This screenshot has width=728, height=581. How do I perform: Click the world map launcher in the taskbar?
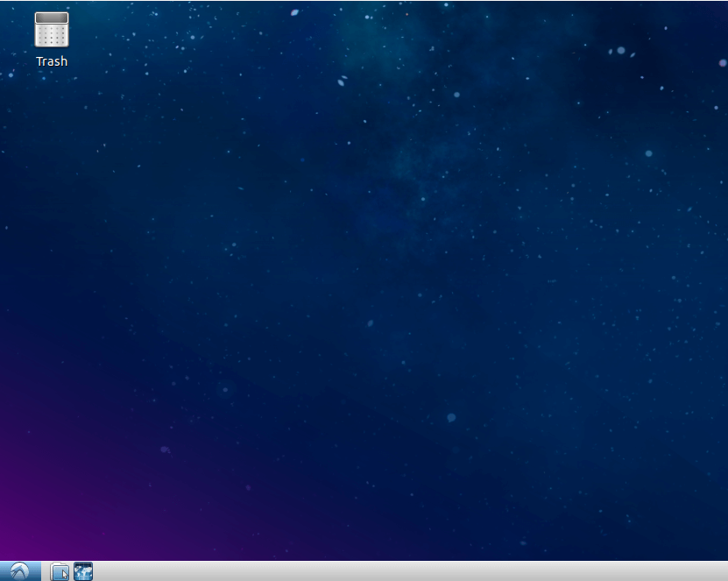coord(83,571)
